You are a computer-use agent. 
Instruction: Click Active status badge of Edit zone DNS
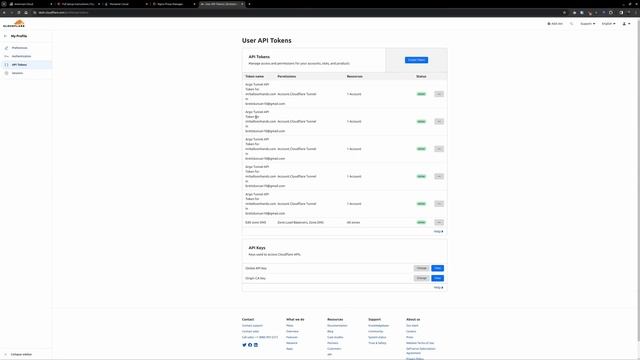pos(421,222)
